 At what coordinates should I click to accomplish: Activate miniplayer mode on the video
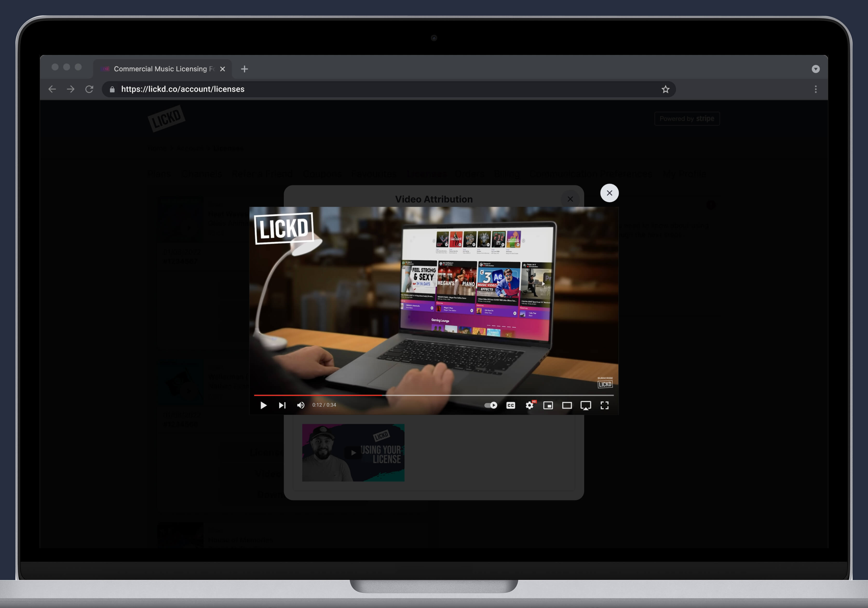pos(548,405)
